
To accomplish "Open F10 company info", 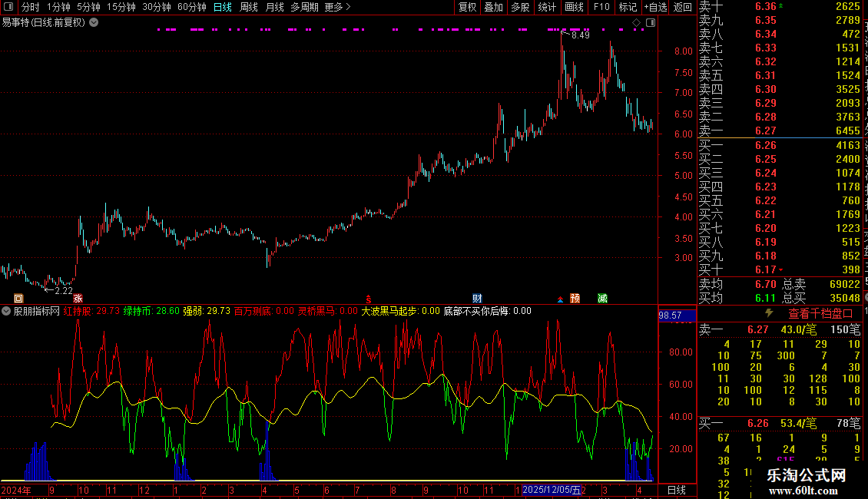I will pyautogui.click(x=601, y=7).
